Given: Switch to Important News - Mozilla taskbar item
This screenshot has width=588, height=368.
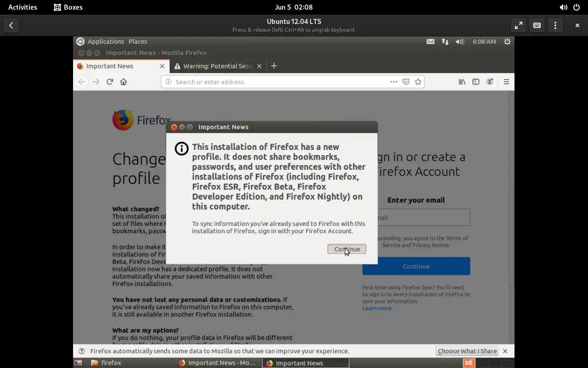Looking at the screenshot, I should coord(217,363).
